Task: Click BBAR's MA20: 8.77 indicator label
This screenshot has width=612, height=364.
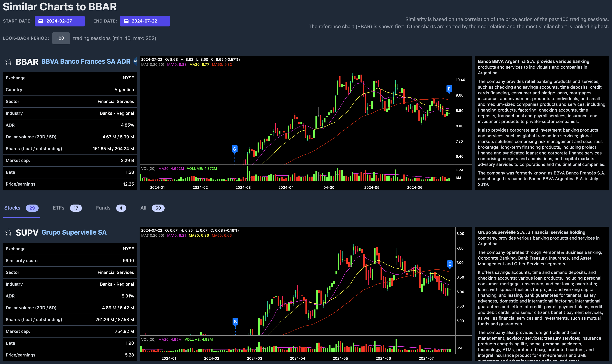Action: pyautogui.click(x=199, y=65)
